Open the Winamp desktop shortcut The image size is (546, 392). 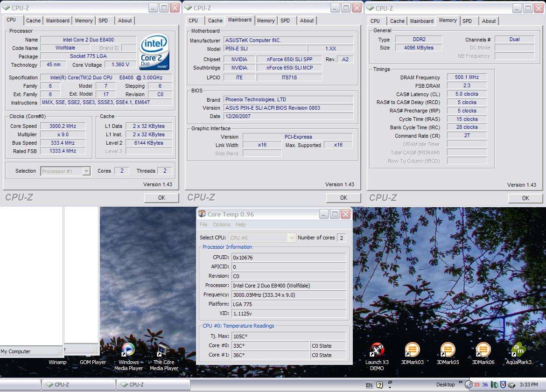pyautogui.click(x=57, y=362)
